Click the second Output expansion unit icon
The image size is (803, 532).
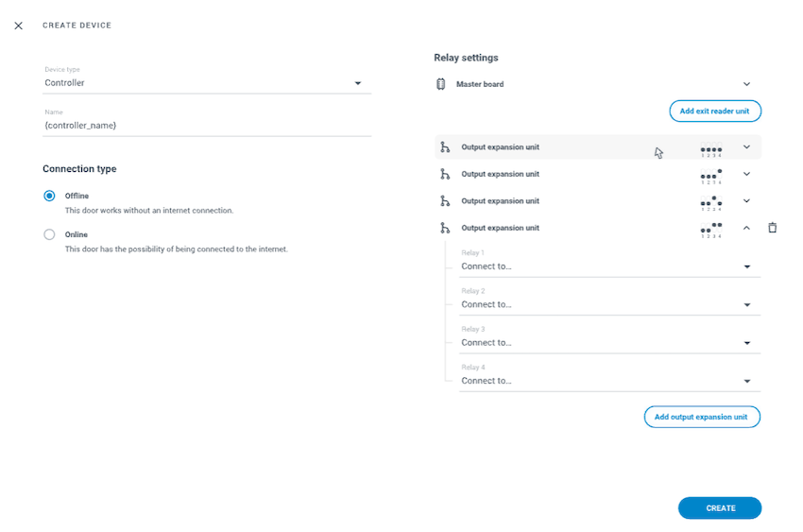click(445, 174)
